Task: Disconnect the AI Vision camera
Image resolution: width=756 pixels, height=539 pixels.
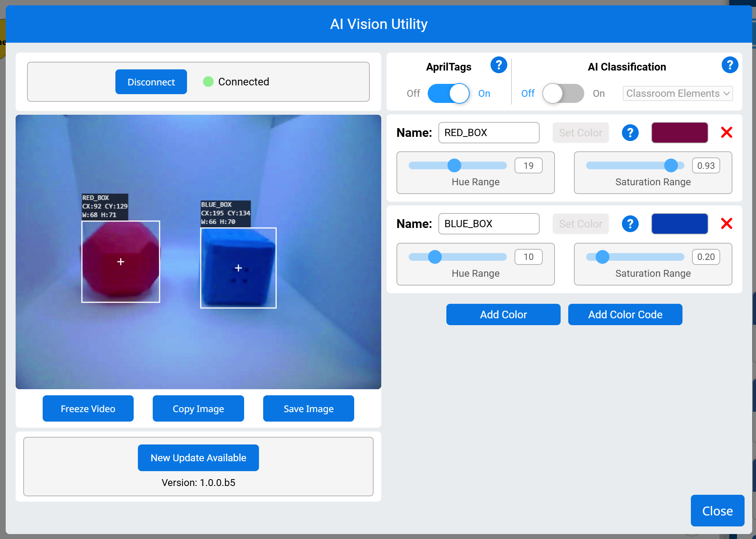Action: pyautogui.click(x=151, y=82)
